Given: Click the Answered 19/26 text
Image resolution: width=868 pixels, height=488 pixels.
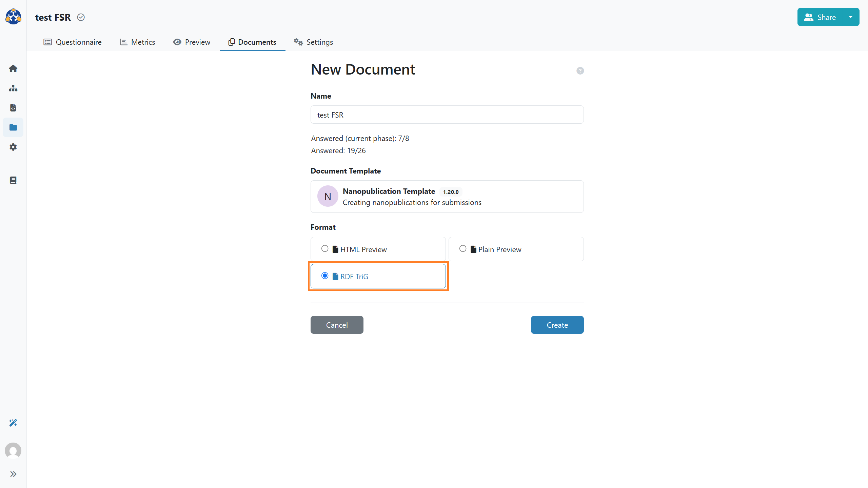Looking at the screenshot, I should point(338,150).
